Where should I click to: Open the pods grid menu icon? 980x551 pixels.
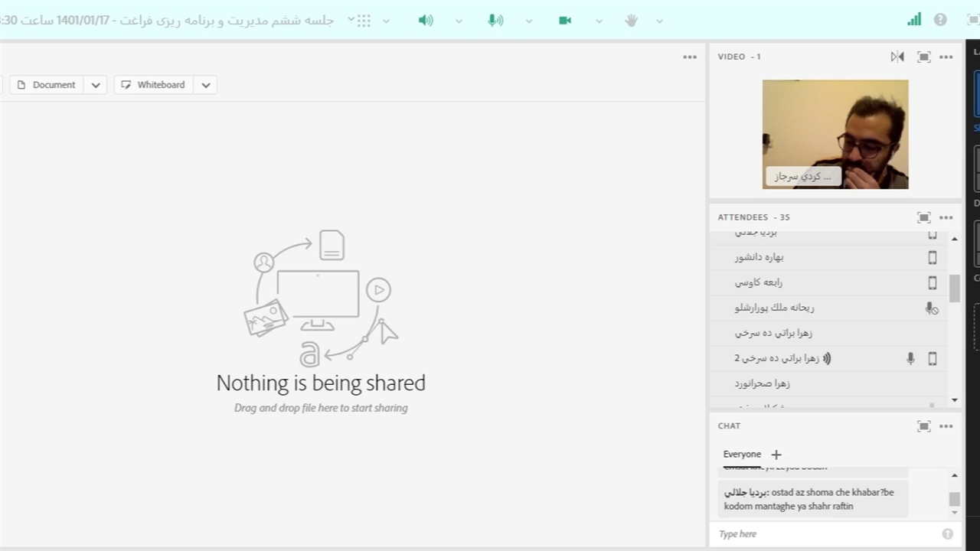[364, 21]
